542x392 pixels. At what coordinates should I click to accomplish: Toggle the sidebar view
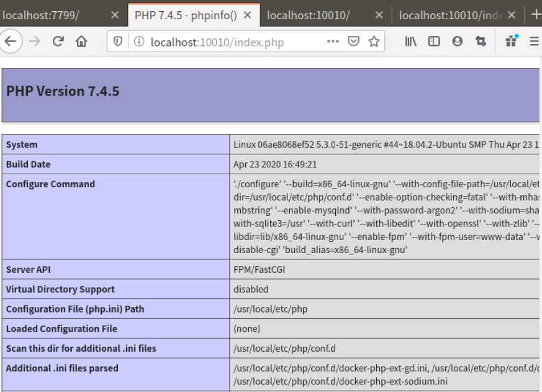tap(434, 42)
